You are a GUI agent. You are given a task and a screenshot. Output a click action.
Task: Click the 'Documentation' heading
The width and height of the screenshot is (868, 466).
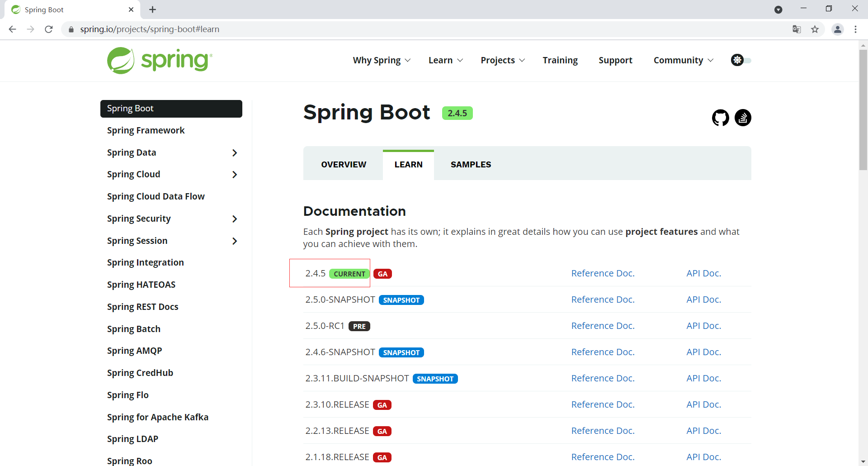pos(354,211)
